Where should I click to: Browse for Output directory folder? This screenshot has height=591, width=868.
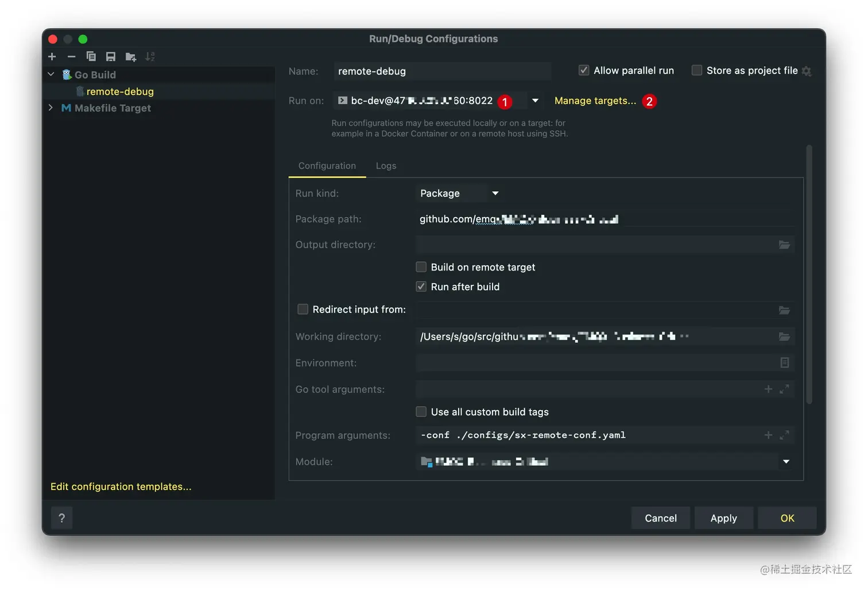784,245
